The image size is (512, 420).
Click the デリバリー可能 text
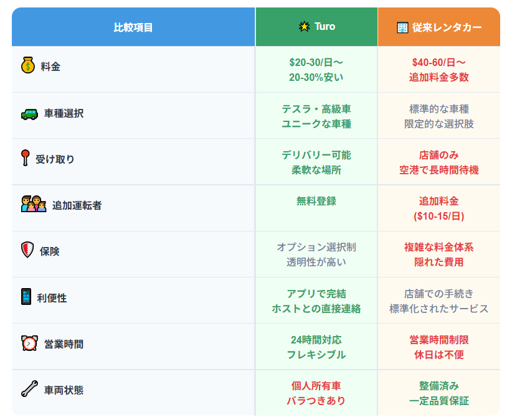[x=316, y=155]
